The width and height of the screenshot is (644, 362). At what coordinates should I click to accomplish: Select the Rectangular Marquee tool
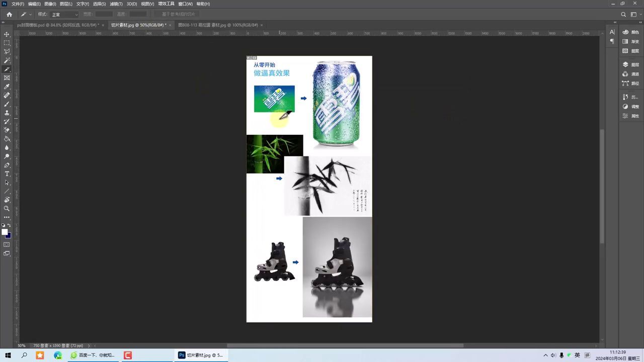[7, 43]
